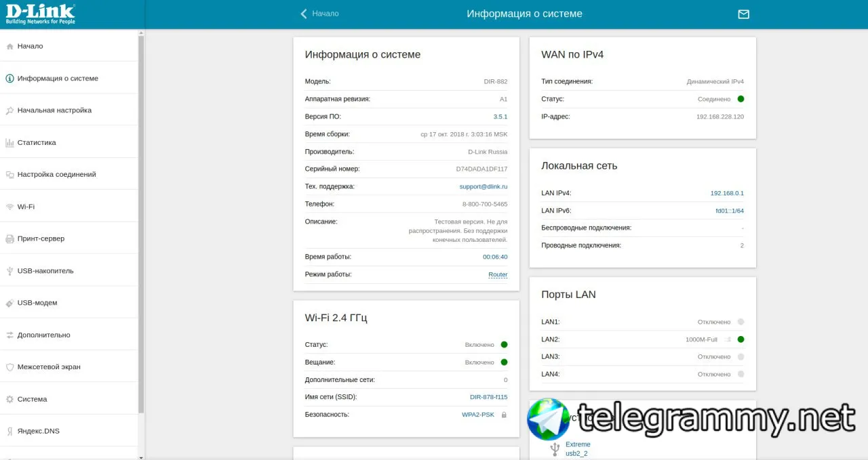Expand the USB-модем section
The image size is (868, 460).
point(68,303)
